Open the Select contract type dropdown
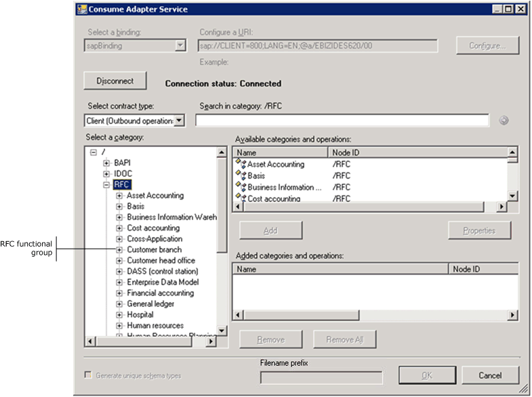Image resolution: width=532 pixels, height=397 pixels. click(180, 121)
